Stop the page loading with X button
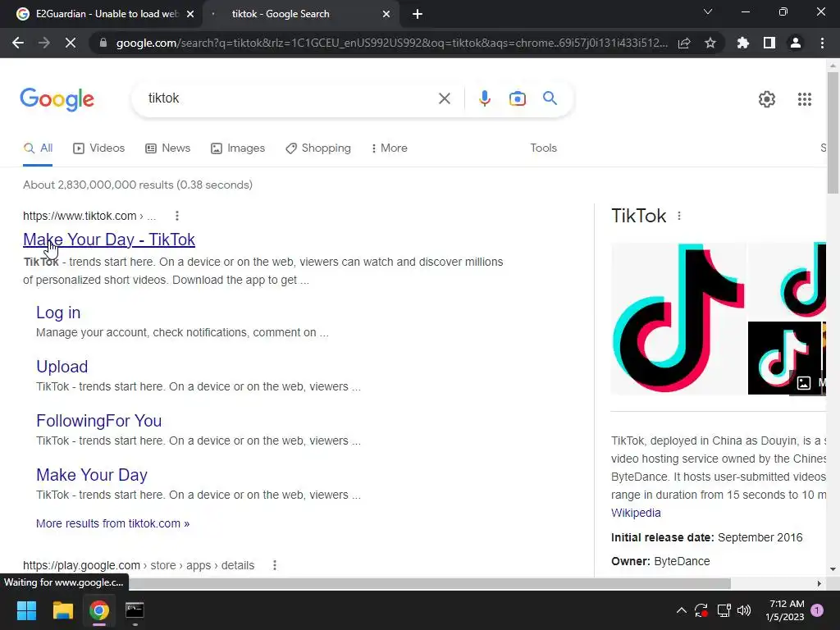Viewport: 840px width, 630px height. pos(71,43)
